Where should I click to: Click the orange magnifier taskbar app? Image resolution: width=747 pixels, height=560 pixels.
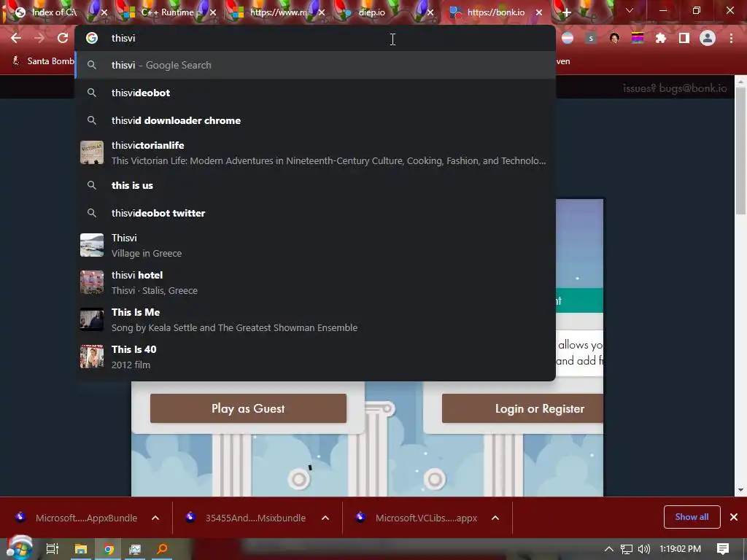coord(162,549)
